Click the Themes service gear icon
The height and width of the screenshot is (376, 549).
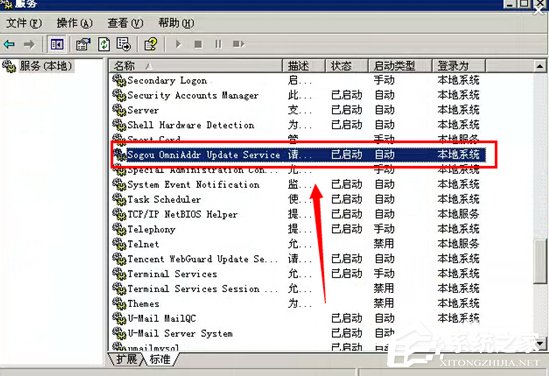(119, 304)
